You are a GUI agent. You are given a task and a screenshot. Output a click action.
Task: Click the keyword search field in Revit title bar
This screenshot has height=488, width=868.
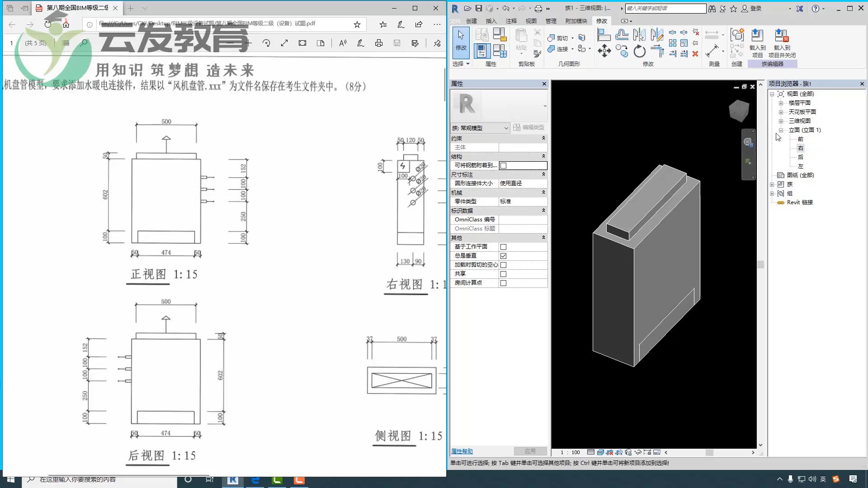[x=665, y=8]
